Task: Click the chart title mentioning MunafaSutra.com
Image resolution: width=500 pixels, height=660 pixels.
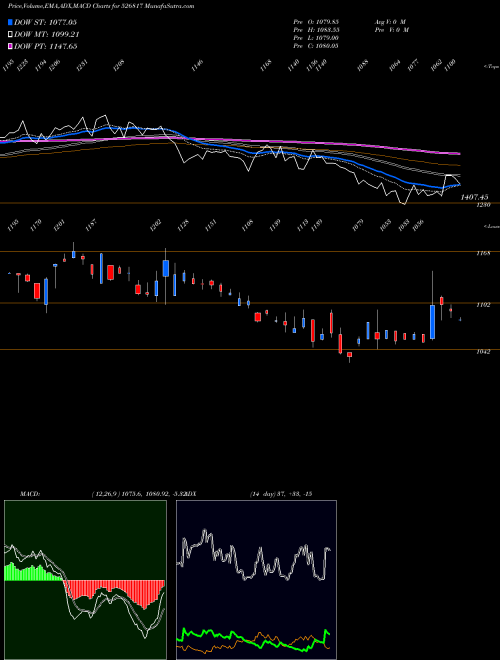Action: click(x=101, y=6)
